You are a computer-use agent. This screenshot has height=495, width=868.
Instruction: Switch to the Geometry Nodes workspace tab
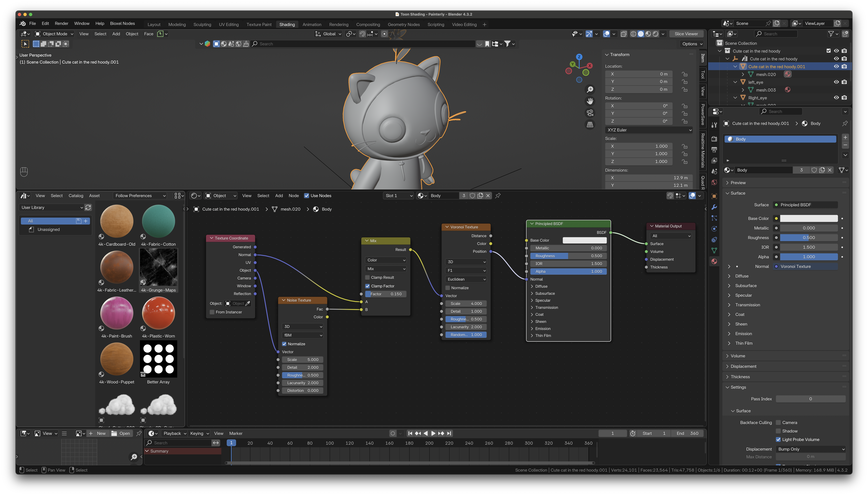click(404, 24)
